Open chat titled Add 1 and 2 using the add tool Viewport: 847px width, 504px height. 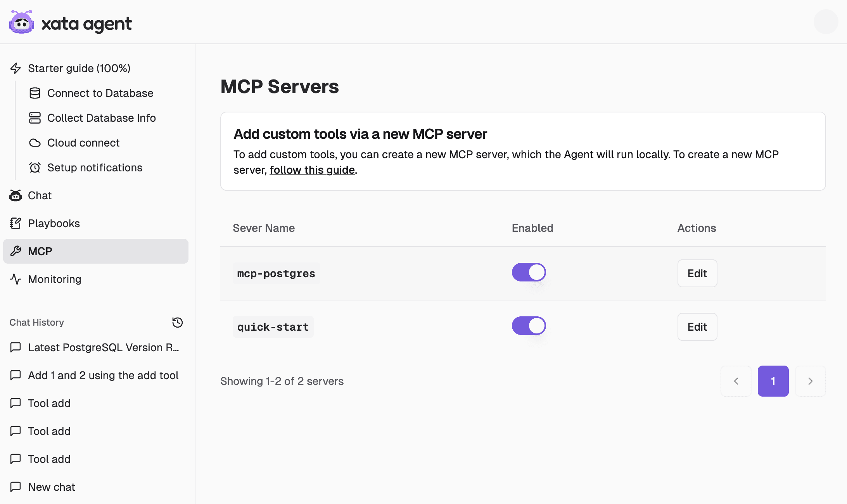103,375
